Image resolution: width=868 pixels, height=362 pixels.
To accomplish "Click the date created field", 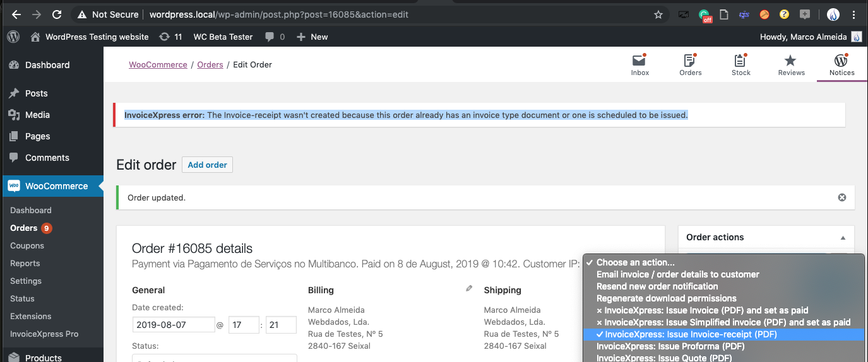I will pyautogui.click(x=174, y=325).
